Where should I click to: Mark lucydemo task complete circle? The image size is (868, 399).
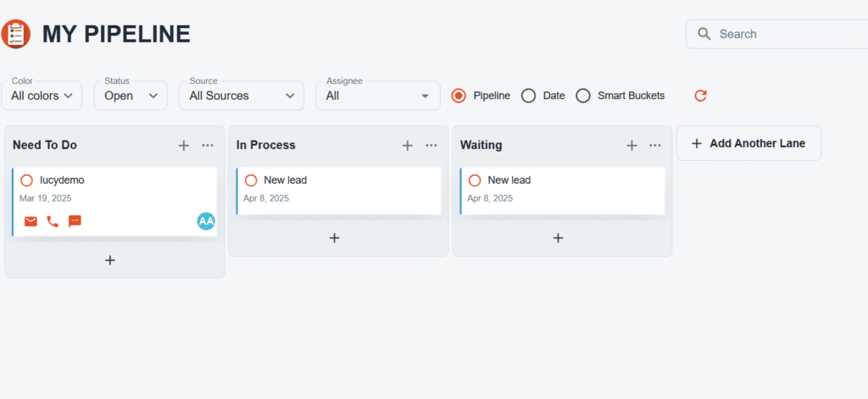click(26, 180)
